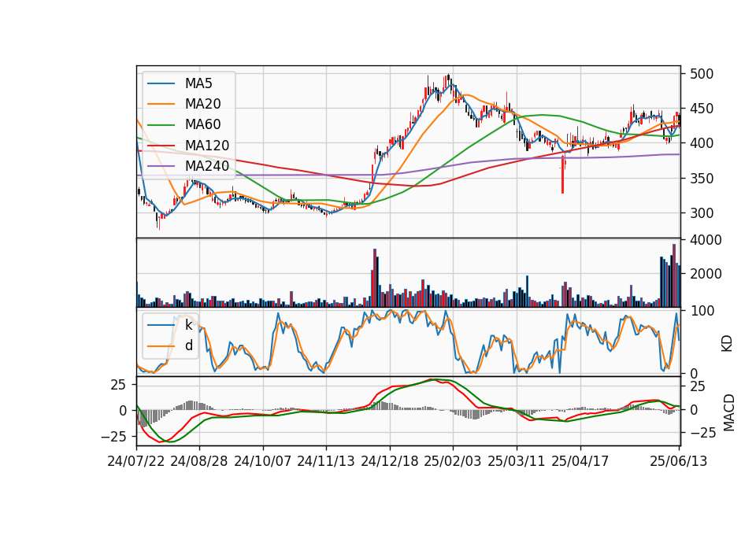The width and height of the screenshot is (756, 543).
Task: Click the 300 price axis label
Action: click(702, 213)
